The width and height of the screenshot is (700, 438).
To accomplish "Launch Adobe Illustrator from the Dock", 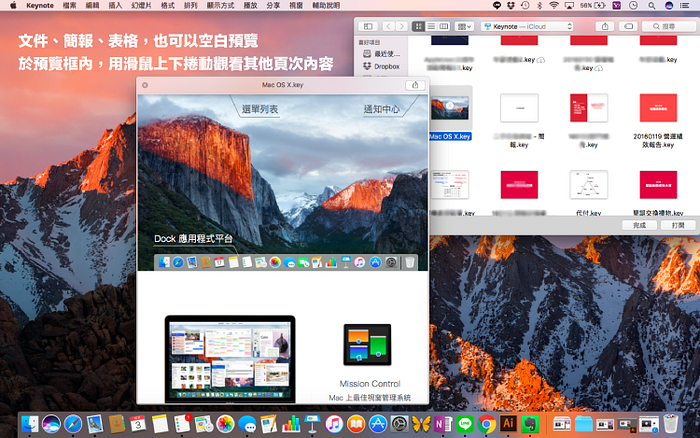I will coord(508,424).
